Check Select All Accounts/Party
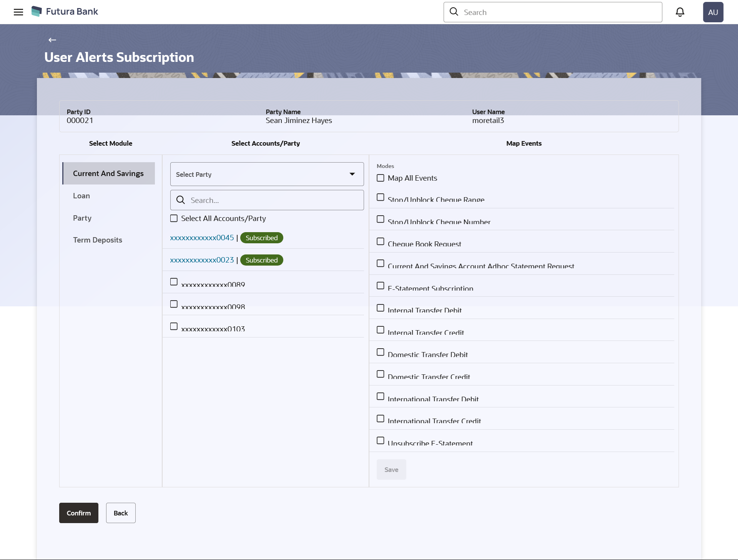 pos(174,218)
